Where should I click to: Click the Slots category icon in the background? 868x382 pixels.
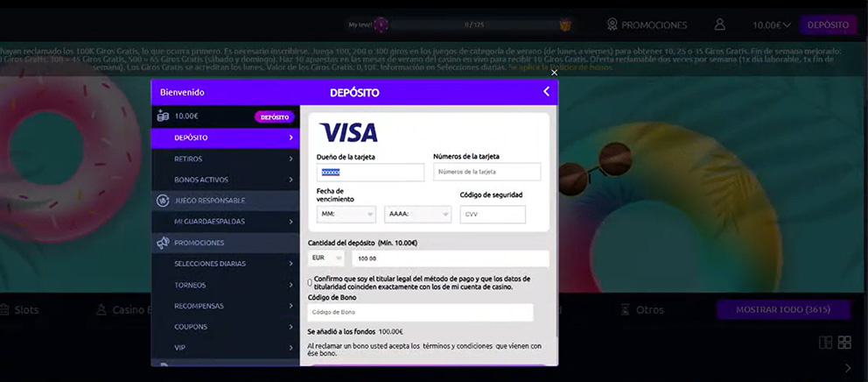(x=4, y=309)
